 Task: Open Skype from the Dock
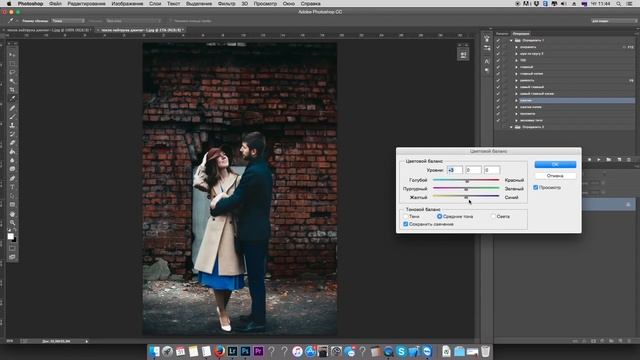(x=401, y=351)
